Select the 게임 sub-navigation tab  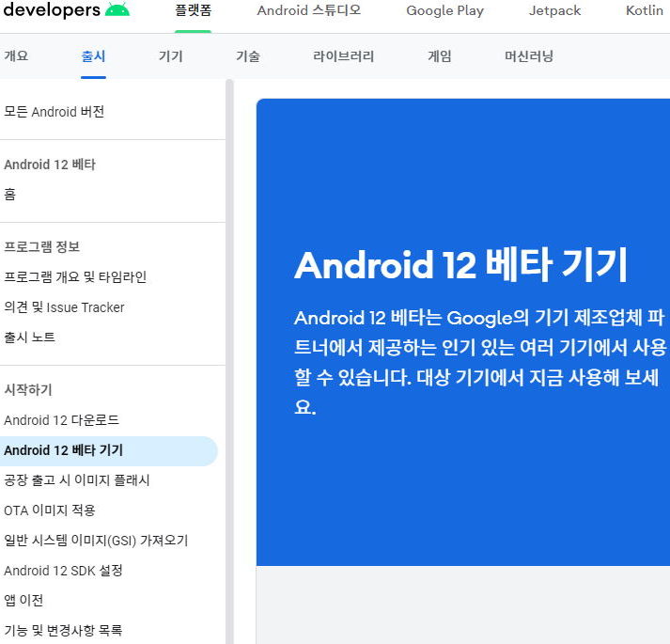tap(439, 56)
